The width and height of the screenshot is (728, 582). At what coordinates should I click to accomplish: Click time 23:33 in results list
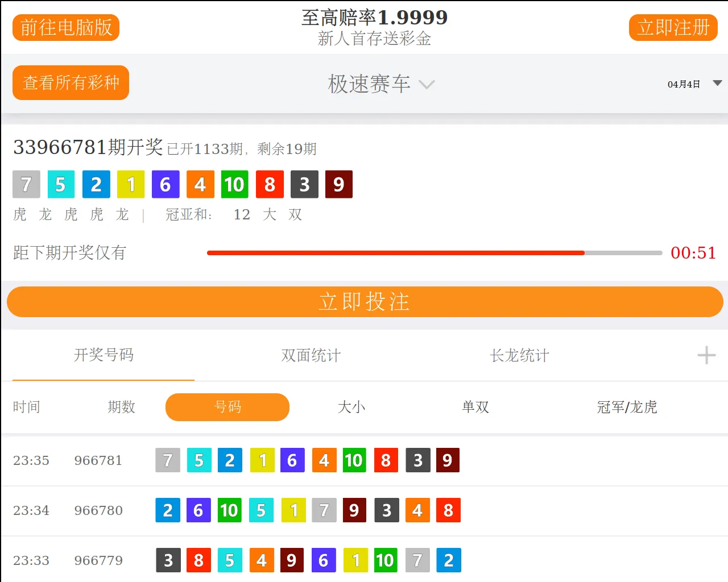(31, 560)
